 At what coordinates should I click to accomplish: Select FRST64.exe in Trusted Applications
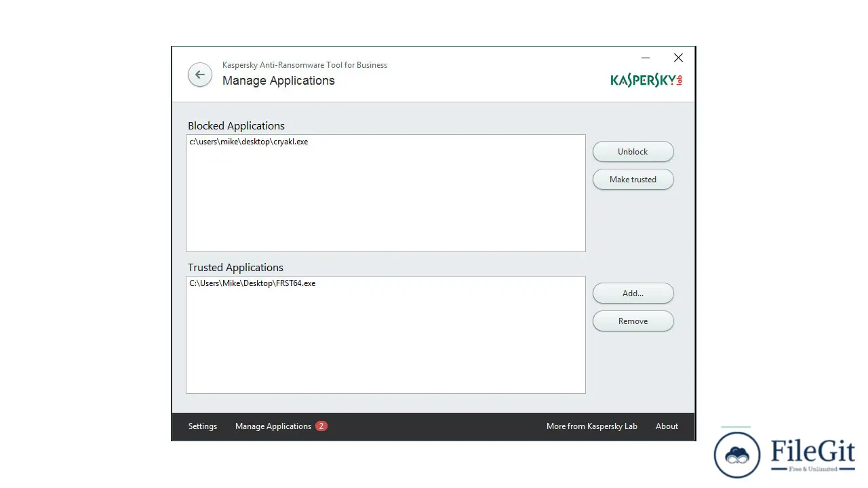coord(252,283)
